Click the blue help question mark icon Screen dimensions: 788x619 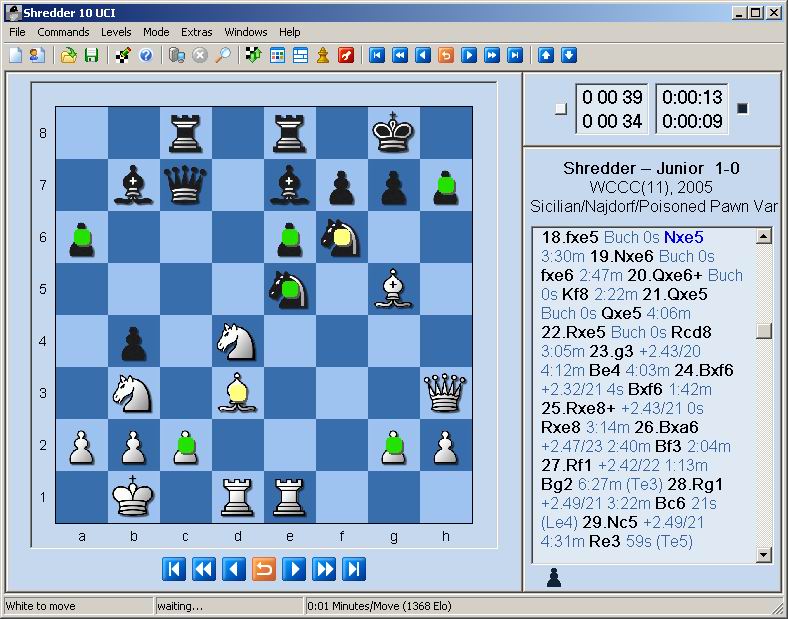click(x=146, y=55)
